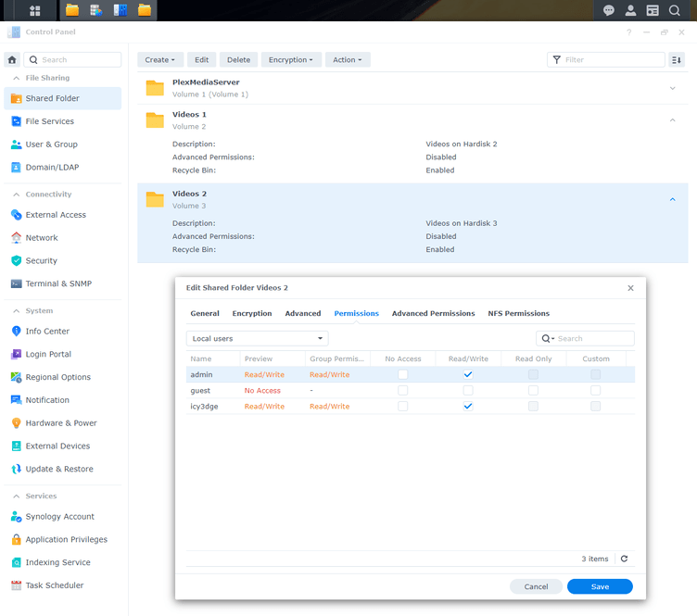Screen dimensions: 697x616
Task: Go to Control Panel home icon
Action: pyautogui.click(x=12, y=59)
